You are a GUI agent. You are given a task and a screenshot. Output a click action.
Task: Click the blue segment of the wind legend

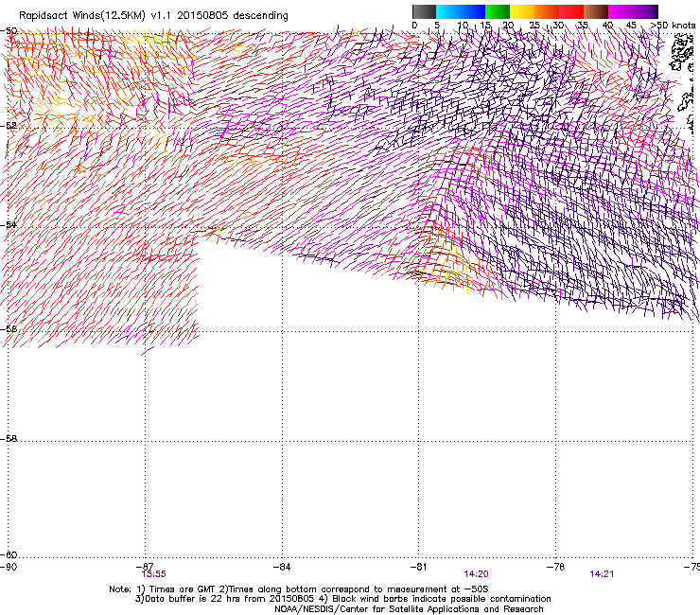473,11
